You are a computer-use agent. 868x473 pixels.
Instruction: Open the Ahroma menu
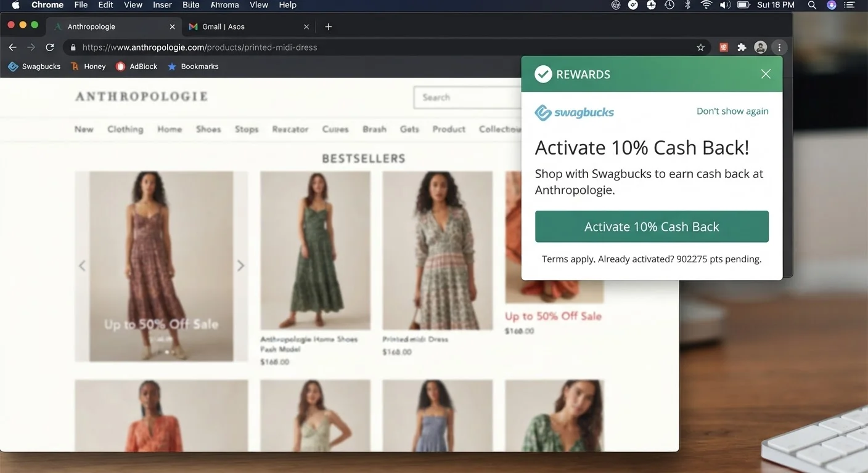pos(224,5)
